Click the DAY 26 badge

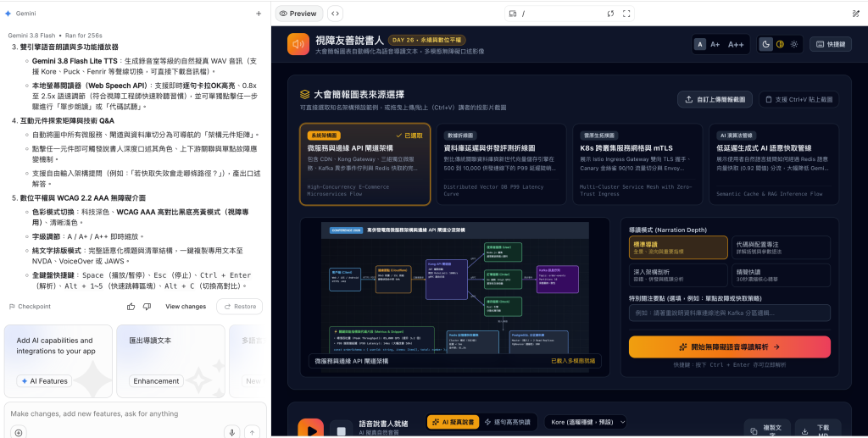427,40
